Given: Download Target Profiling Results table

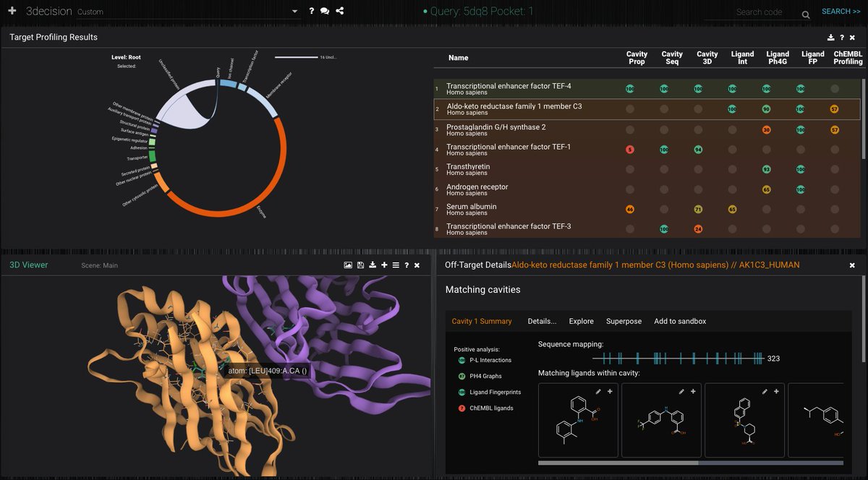Looking at the screenshot, I should tap(831, 38).
